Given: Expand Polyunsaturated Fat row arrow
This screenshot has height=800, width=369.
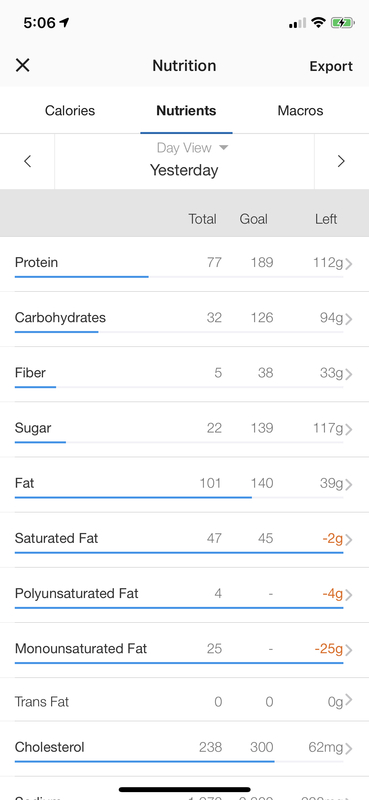Looking at the screenshot, I should 349,594.
